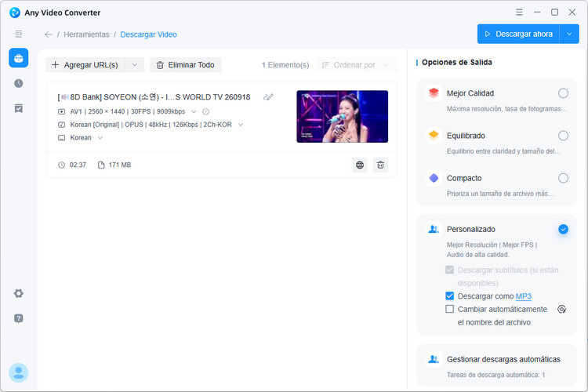The width and height of the screenshot is (588, 392).
Task: Collapse the sidebar with the toggle icon
Action: point(18,34)
